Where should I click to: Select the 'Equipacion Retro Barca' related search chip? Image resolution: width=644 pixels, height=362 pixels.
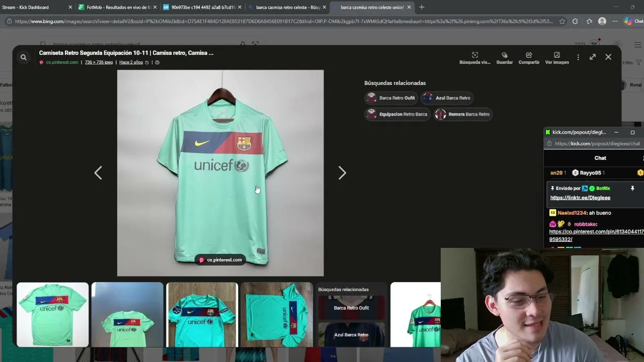coord(397,114)
